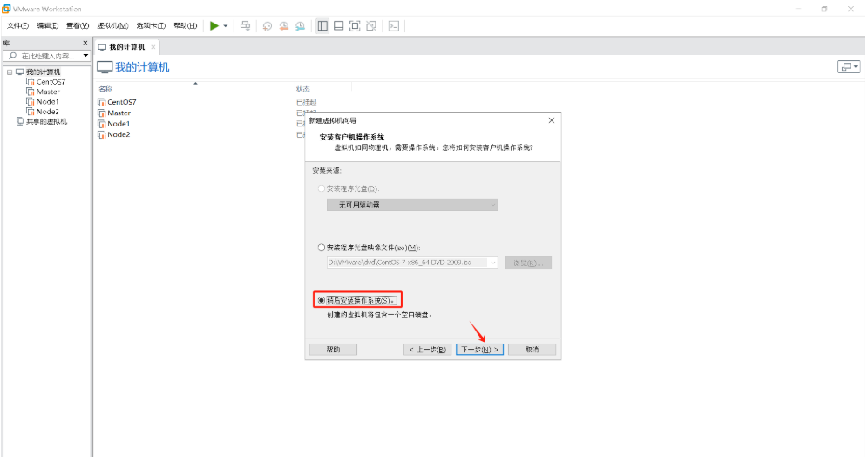
Task: Open the view options dropdown at top right
Action: 849,67
